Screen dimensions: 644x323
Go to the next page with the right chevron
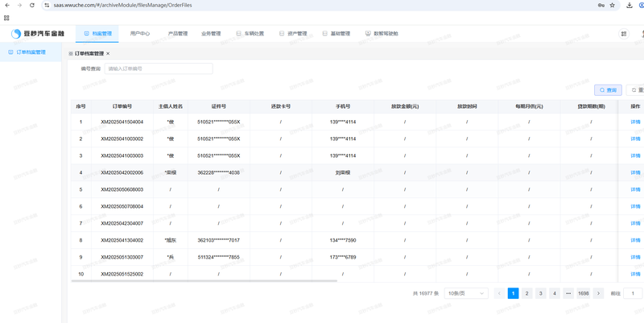[x=598, y=294]
